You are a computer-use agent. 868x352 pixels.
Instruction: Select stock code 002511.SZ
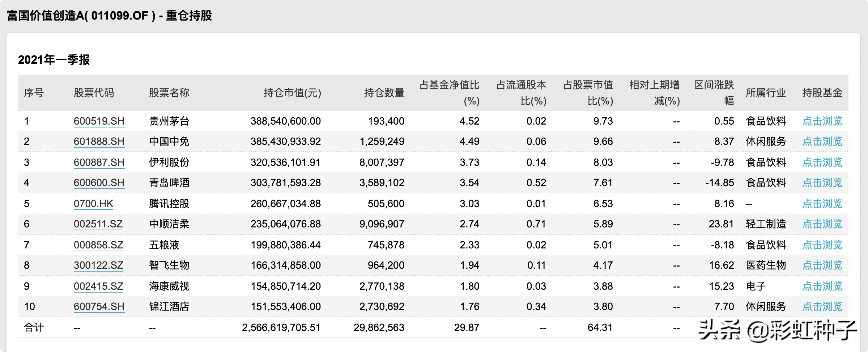point(98,224)
